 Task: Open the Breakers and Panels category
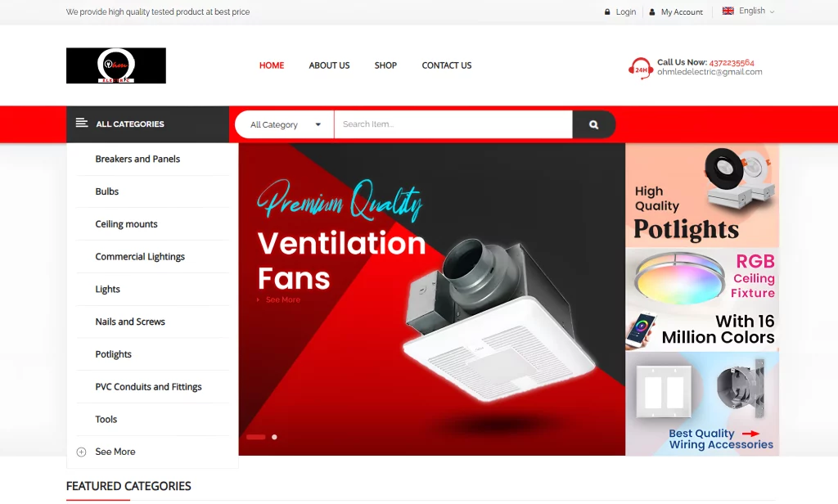[x=137, y=159]
